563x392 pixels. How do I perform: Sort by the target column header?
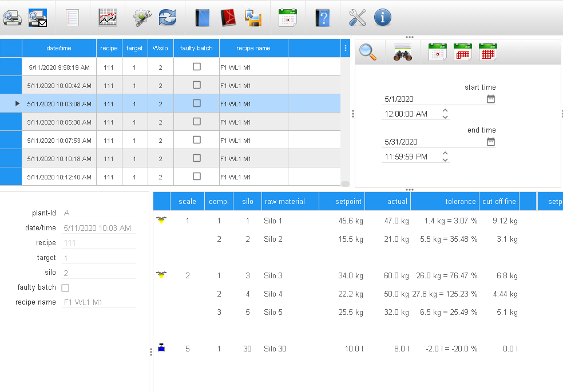click(134, 48)
